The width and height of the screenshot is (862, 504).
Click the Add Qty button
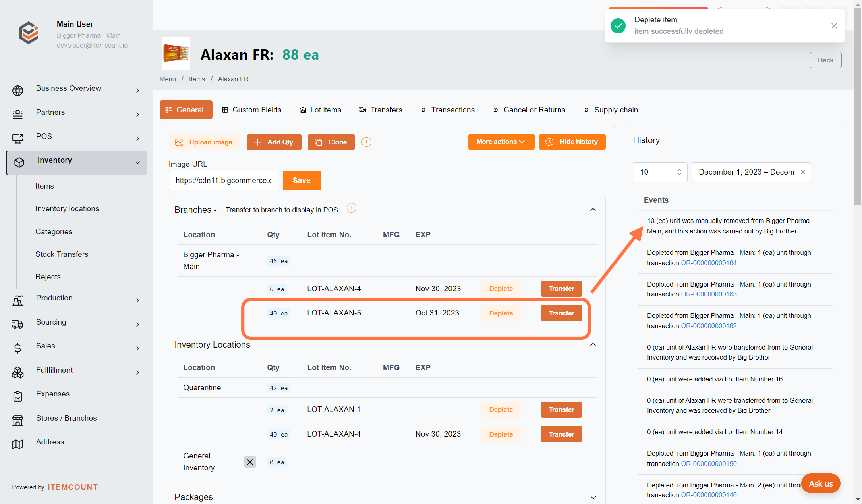click(x=274, y=142)
